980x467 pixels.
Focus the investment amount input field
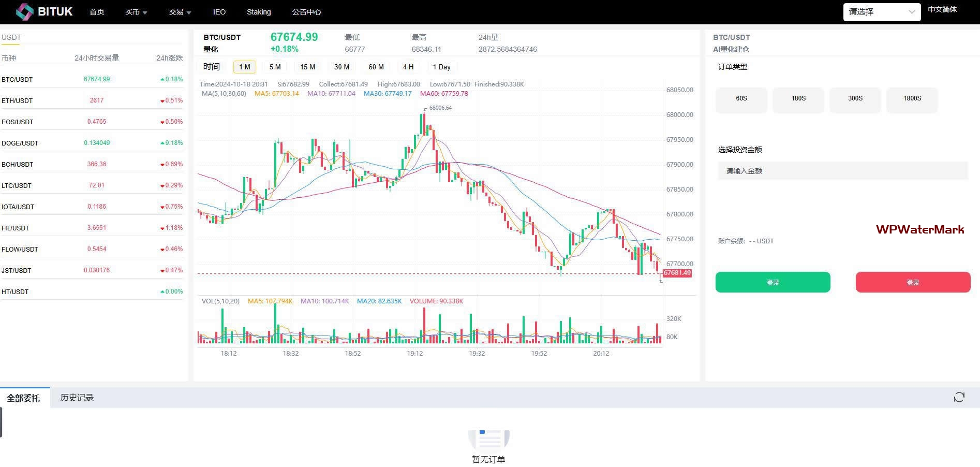[x=842, y=171]
